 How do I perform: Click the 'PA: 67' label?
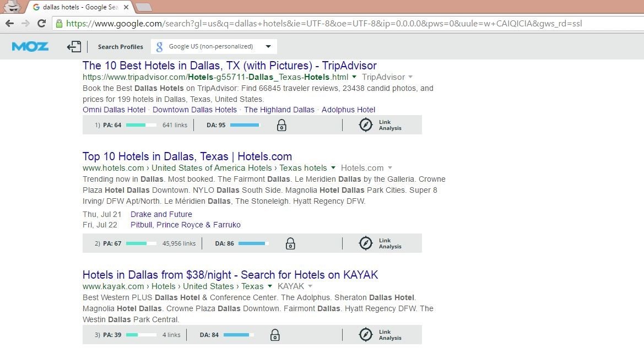112,243
